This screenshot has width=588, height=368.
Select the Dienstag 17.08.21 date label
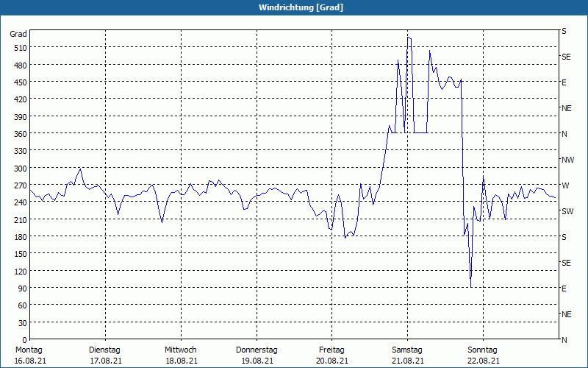(x=104, y=355)
